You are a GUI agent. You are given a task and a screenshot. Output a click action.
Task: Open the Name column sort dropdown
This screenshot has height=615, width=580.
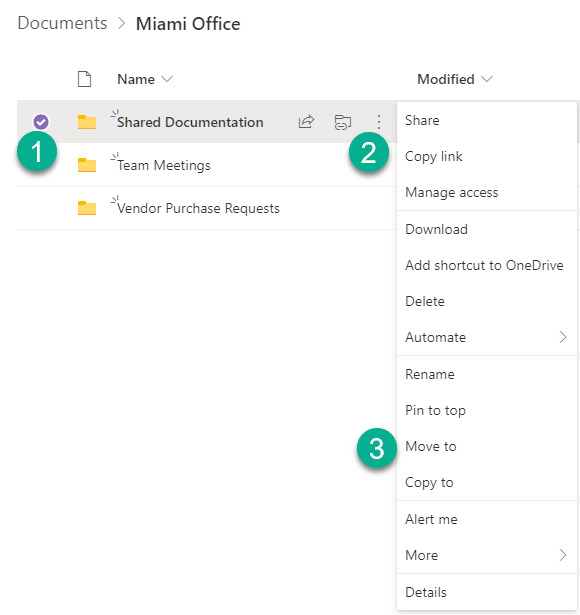click(167, 79)
